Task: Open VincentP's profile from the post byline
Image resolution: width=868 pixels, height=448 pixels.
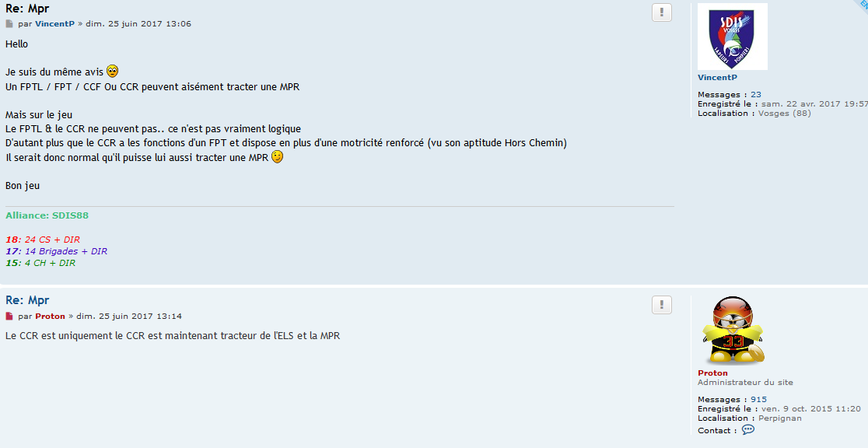Action: pos(54,24)
